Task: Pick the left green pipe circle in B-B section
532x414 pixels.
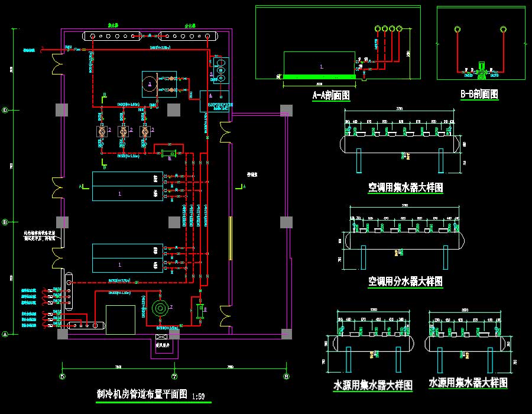Action: click(x=458, y=29)
